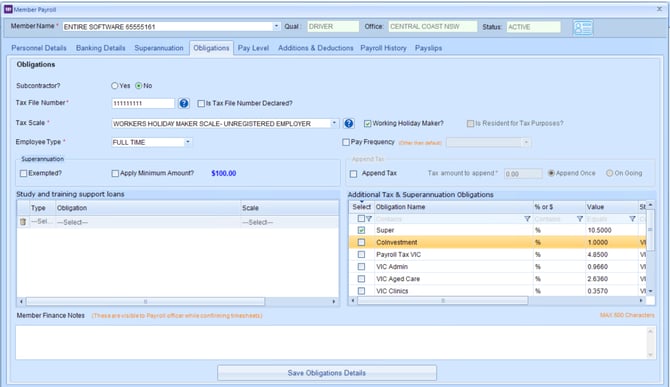The height and width of the screenshot is (387, 670).
Task: Open the study loans Type select cell
Action: coord(42,222)
